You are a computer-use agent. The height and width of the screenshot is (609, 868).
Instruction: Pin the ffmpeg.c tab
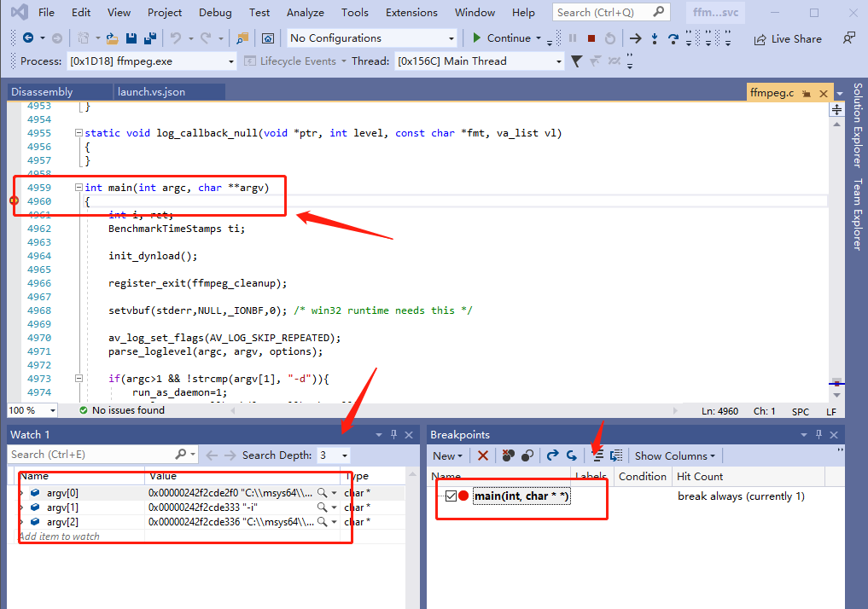pos(807,94)
